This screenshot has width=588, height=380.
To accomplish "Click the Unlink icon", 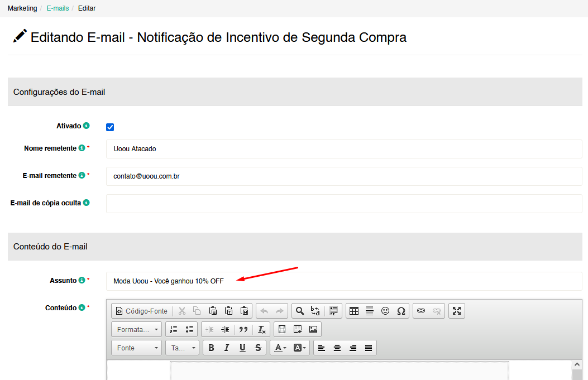I will coord(437,311).
